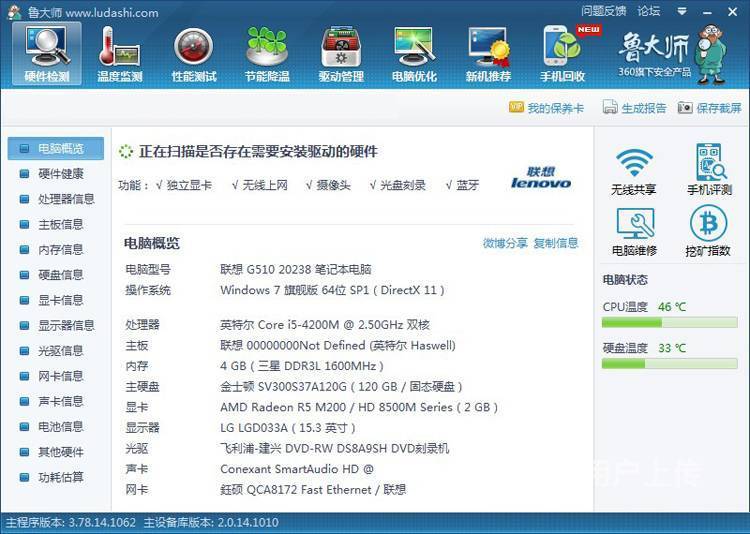Open the 新机推荐 new PC recommendation icon
The height and width of the screenshot is (534, 750).
tap(488, 54)
